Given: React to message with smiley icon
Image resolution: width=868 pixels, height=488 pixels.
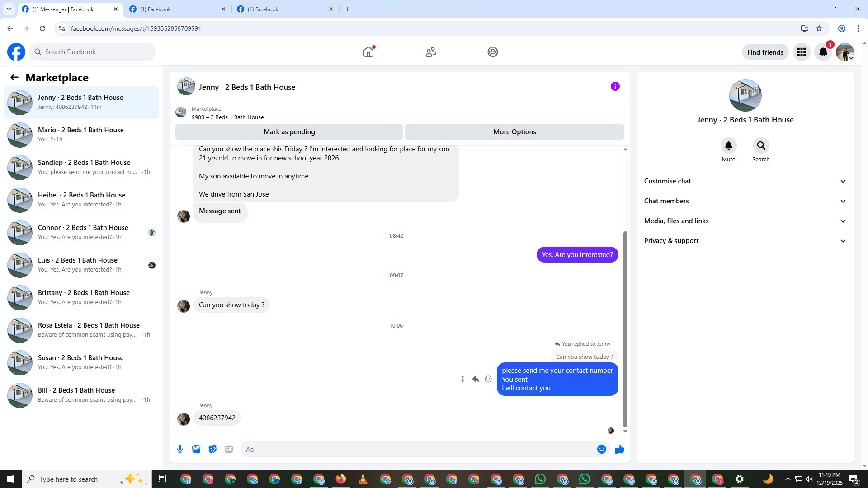Looking at the screenshot, I should click(488, 379).
